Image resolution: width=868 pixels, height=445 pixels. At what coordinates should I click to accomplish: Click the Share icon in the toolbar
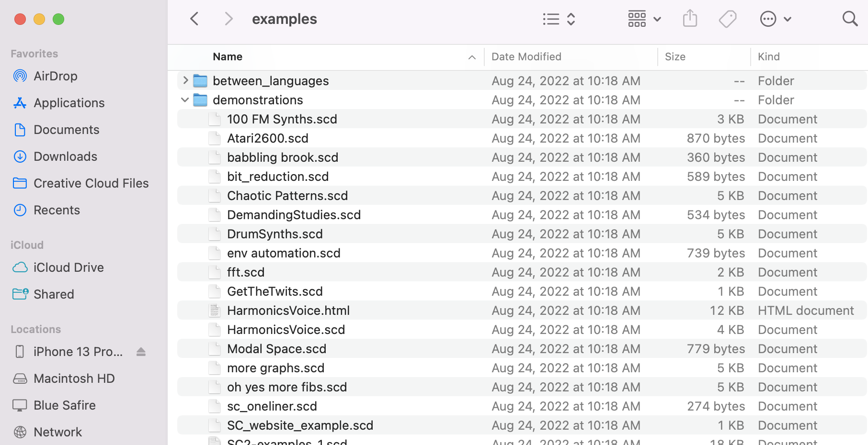click(690, 18)
